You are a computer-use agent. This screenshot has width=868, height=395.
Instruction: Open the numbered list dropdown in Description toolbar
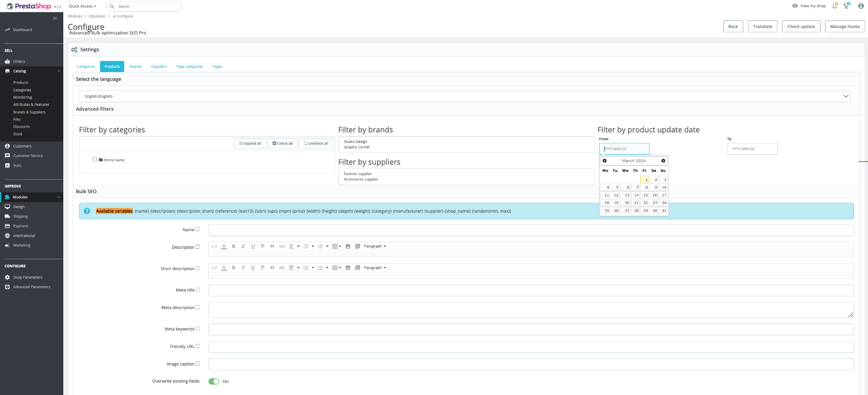pyautogui.click(x=323, y=247)
